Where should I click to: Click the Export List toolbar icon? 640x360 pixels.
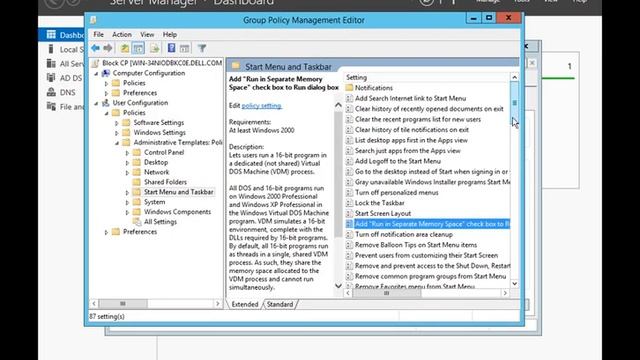coord(154,48)
